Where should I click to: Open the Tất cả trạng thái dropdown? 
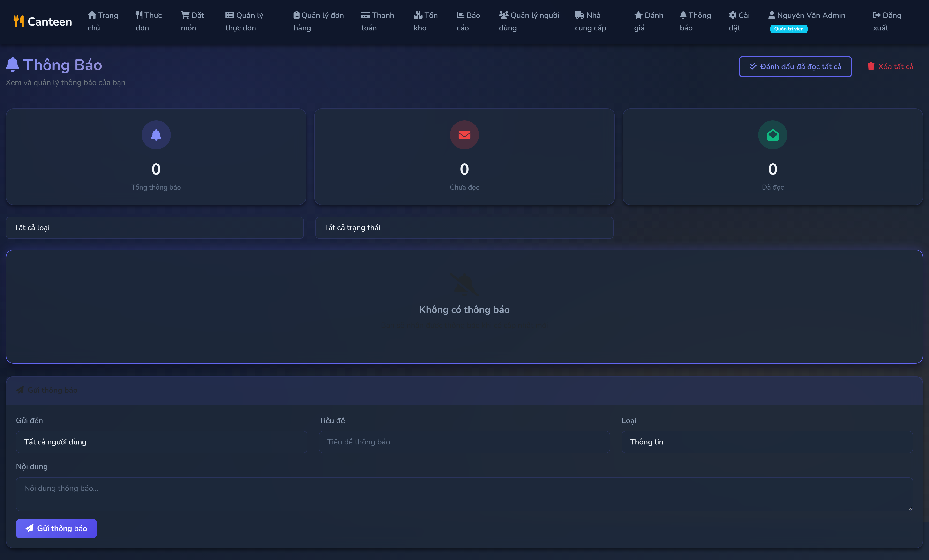pos(464,228)
